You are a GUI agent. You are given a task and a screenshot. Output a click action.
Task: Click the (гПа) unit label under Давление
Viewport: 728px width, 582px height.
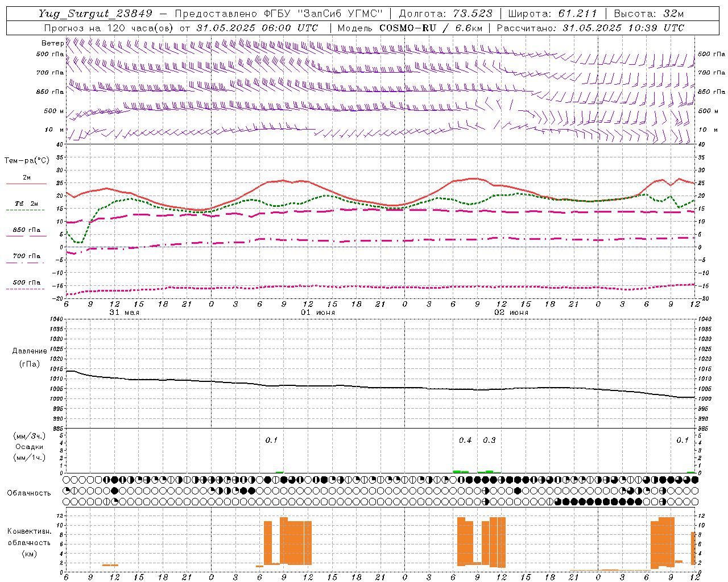click(x=30, y=364)
